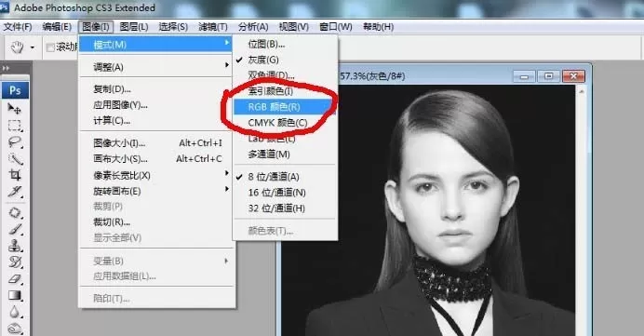Open the 图层(L) menu
Image resolution: width=644 pixels, height=336 pixels.
pyautogui.click(x=134, y=27)
